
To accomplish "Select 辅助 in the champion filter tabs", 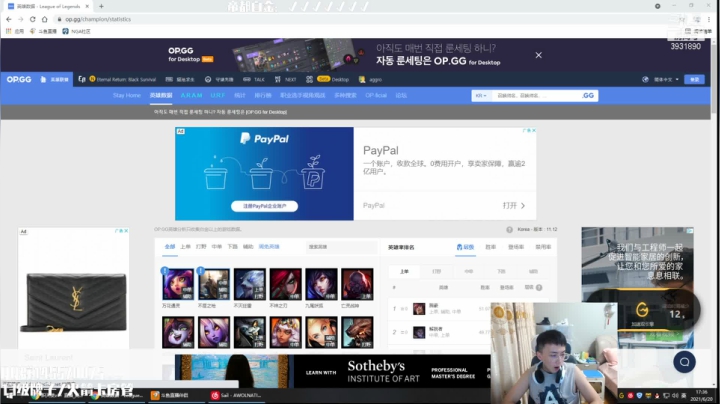I will (248, 247).
